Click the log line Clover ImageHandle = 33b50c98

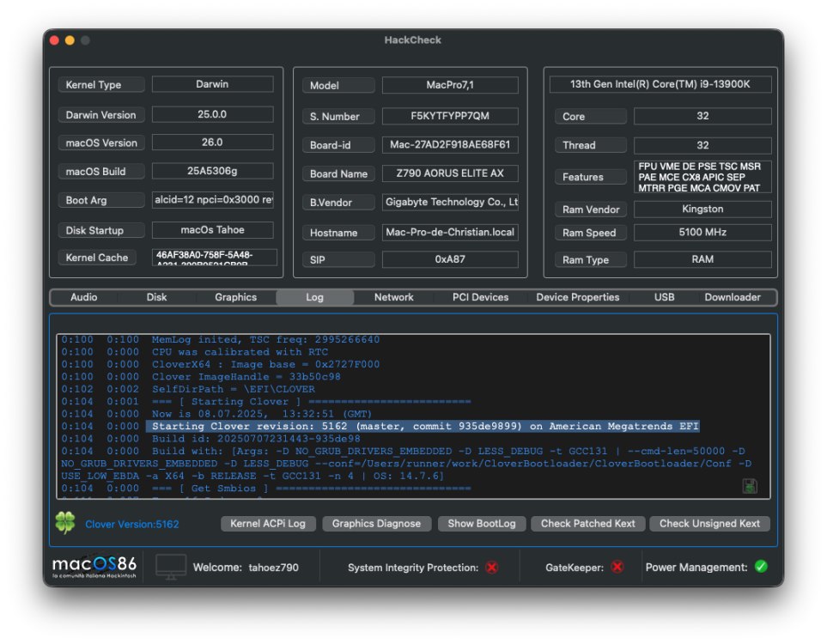pos(246,377)
